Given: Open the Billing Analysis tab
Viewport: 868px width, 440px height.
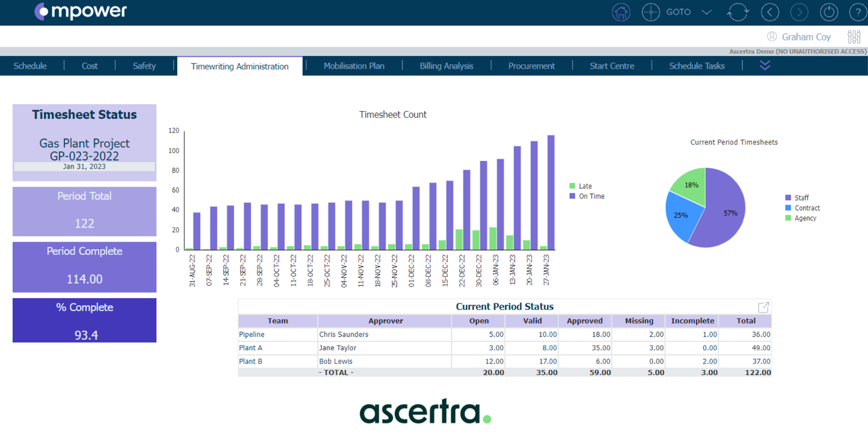Looking at the screenshot, I should coord(446,66).
